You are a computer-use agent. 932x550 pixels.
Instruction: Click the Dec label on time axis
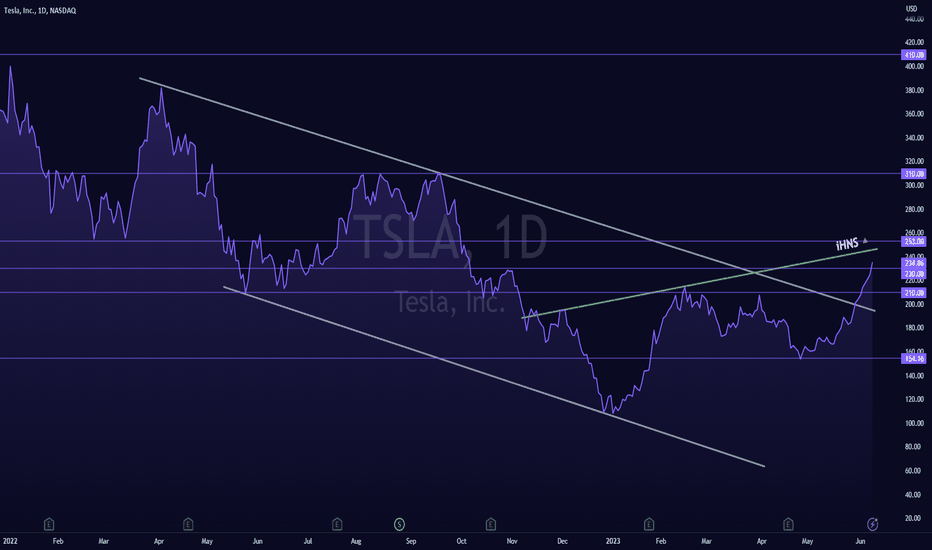[x=562, y=541]
